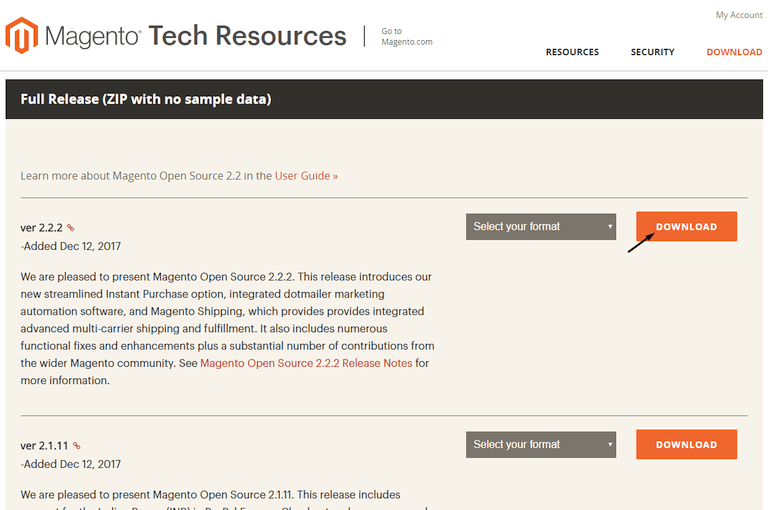Open the Security menu
This screenshot has width=768, height=510.
[x=652, y=52]
